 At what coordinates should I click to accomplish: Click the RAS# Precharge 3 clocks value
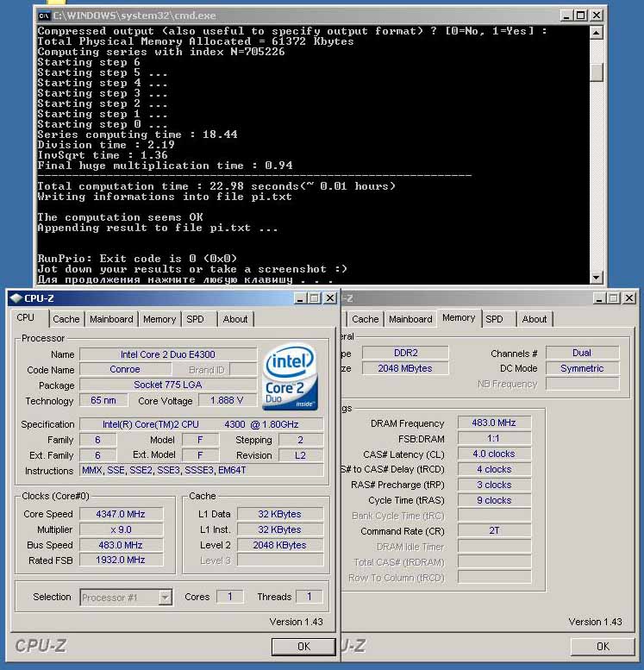(x=494, y=485)
